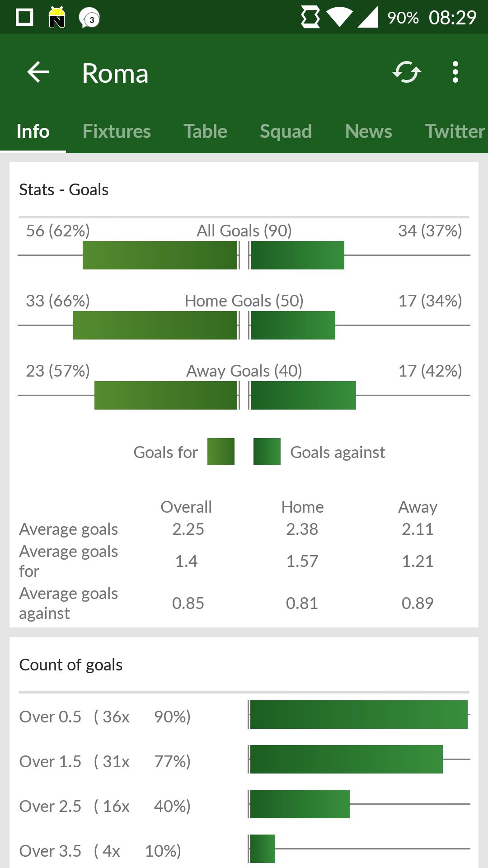Open the Table tab
This screenshot has width=488, height=868.
pyautogui.click(x=205, y=131)
